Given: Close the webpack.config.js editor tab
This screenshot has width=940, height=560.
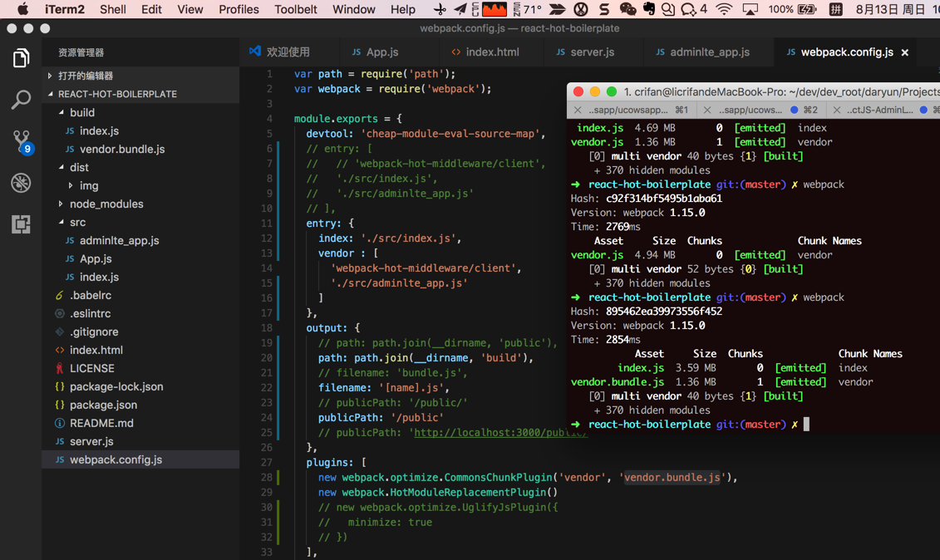Looking at the screenshot, I should tap(905, 52).
